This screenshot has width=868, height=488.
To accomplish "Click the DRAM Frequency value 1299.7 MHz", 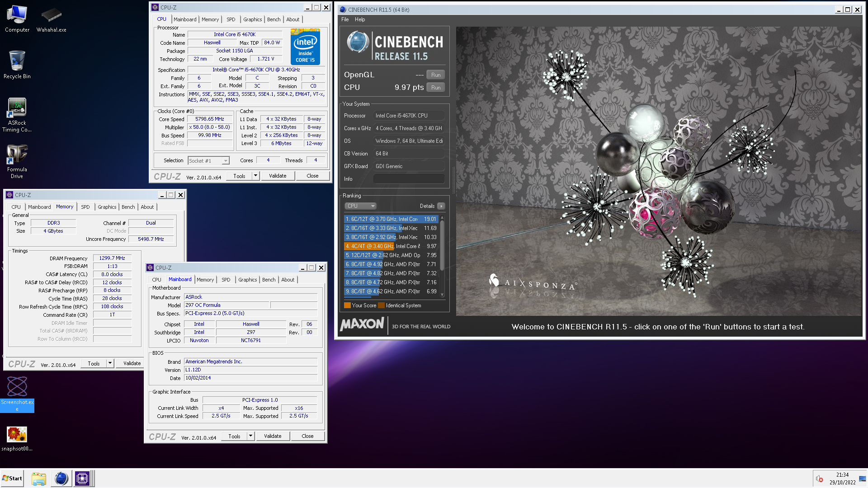I will [112, 258].
